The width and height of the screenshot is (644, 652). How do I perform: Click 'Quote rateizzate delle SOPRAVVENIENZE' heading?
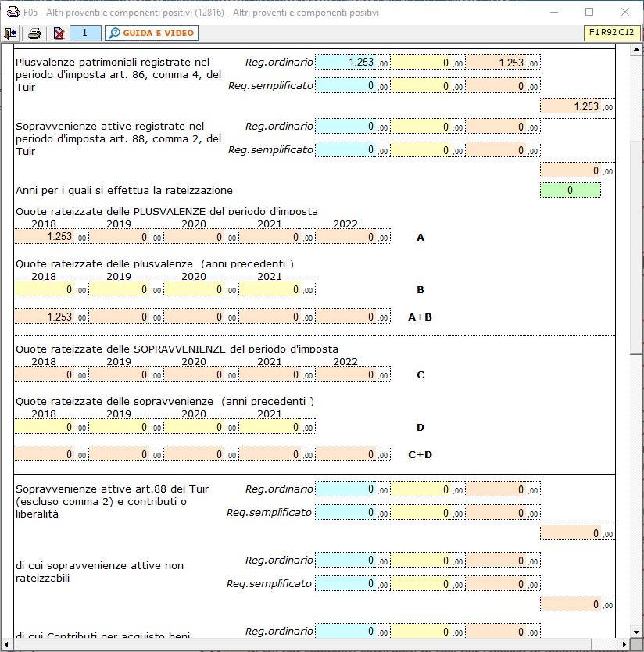[177, 349]
